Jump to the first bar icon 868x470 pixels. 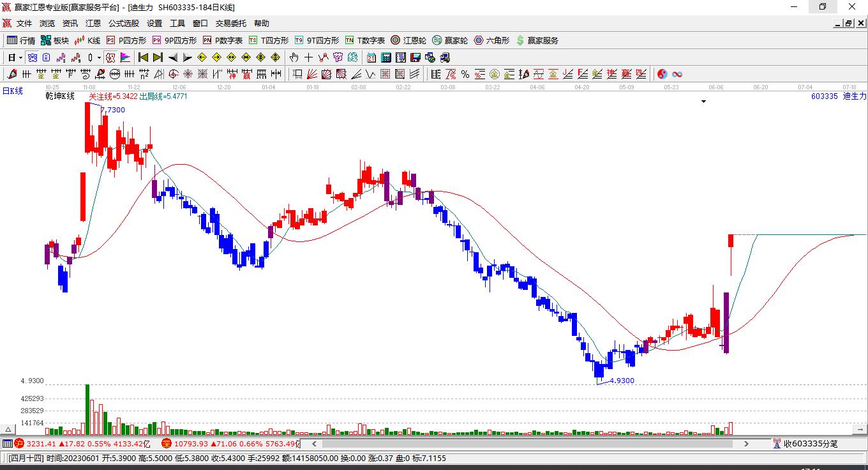[143, 57]
